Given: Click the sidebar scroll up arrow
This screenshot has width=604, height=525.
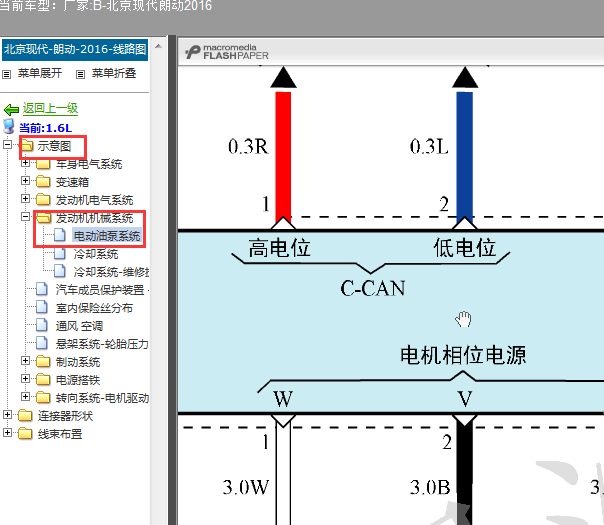Looking at the screenshot, I should (158, 47).
